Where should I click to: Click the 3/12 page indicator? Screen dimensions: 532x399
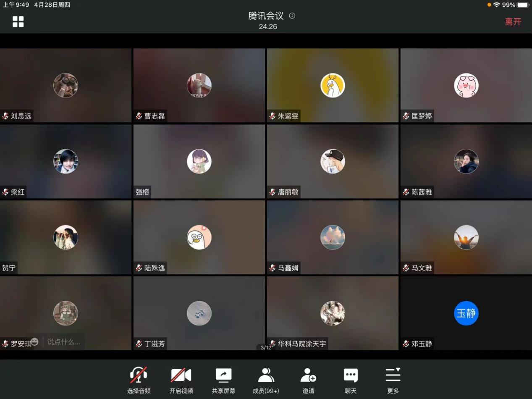click(266, 348)
